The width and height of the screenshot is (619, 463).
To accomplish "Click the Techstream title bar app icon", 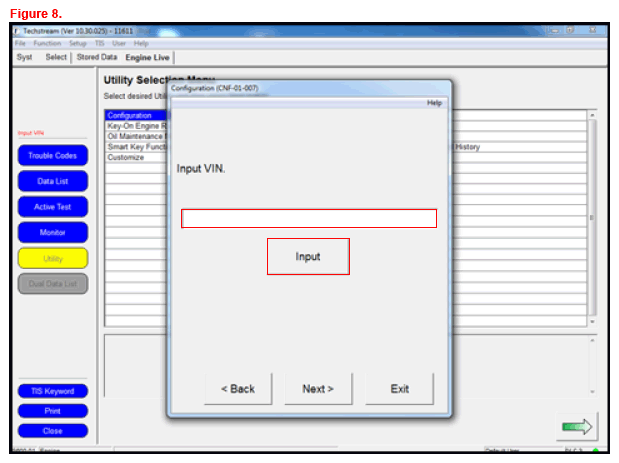I will [x=17, y=31].
